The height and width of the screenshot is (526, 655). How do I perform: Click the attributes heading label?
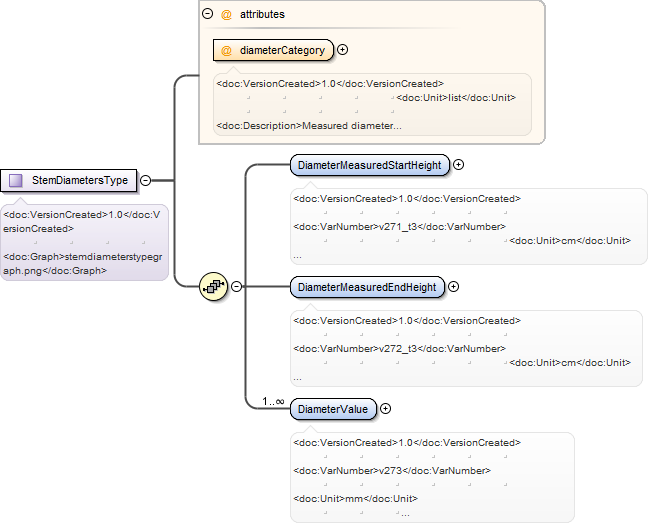[262, 14]
